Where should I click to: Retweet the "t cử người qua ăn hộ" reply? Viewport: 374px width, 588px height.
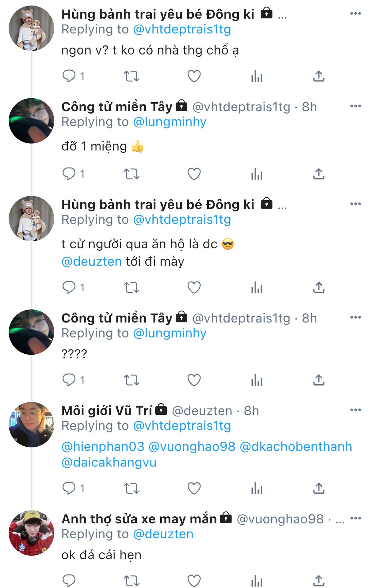[x=132, y=288]
